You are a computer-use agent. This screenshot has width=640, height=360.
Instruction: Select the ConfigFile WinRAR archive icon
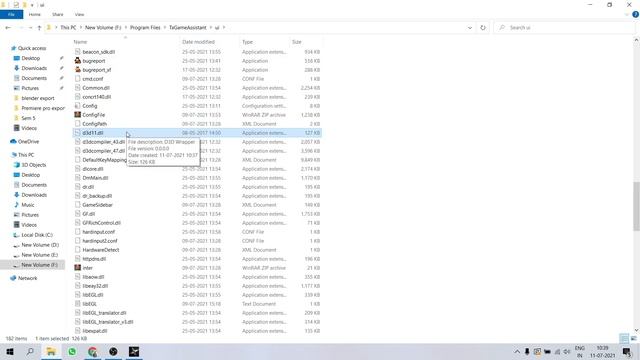(x=78, y=115)
